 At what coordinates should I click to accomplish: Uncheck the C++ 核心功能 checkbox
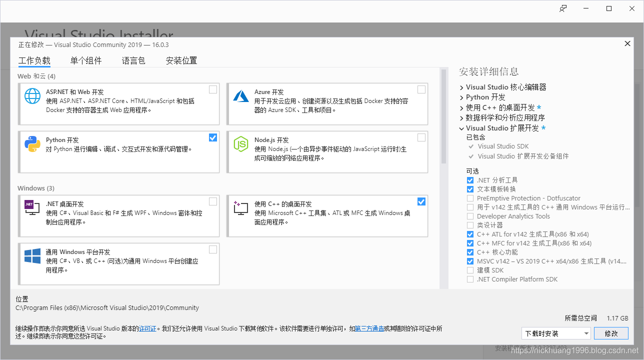(470, 252)
